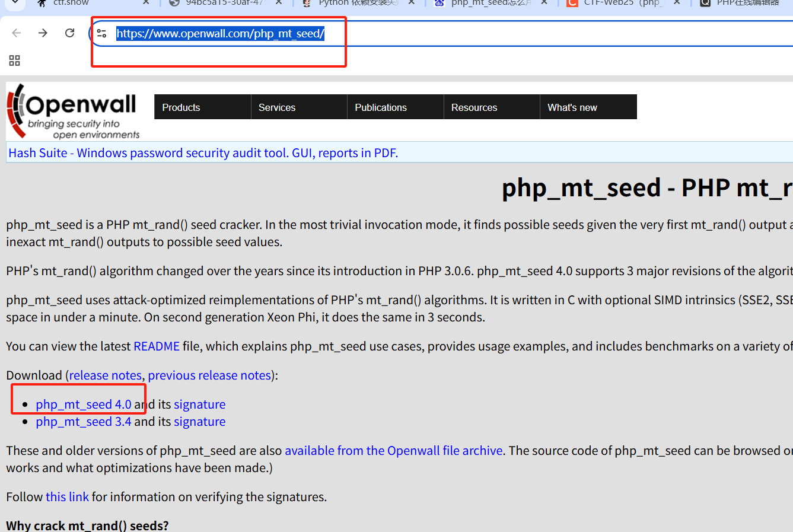Open the tab search dropdown arrow
The image size is (793, 532).
(x=15, y=3)
